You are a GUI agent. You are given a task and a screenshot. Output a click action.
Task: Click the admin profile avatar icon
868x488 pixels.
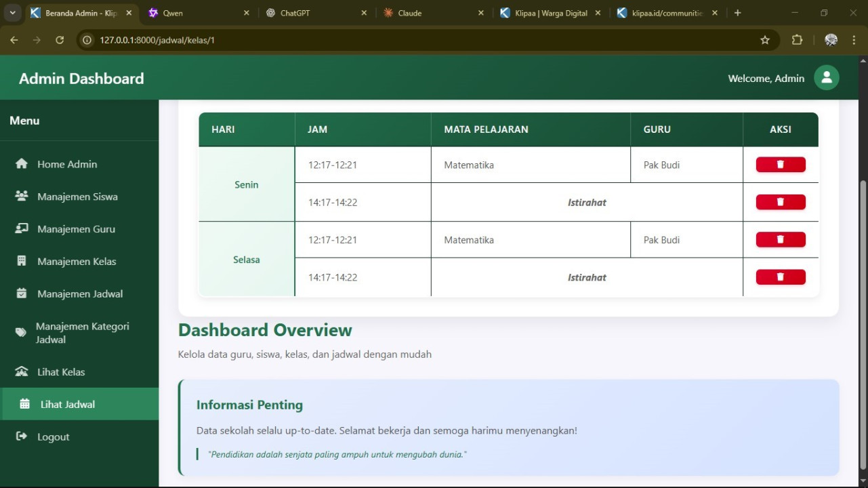(x=826, y=78)
